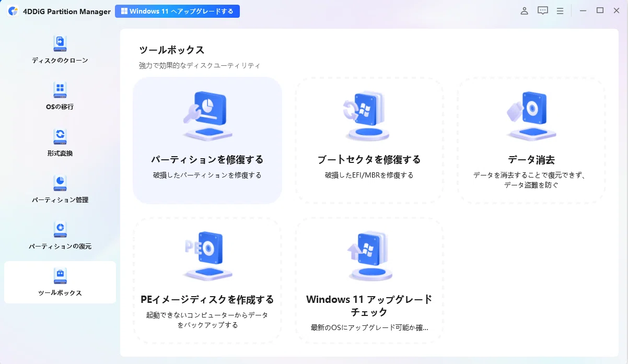The image size is (628, 364).
Task: Maximize the 4DDiG window
Action: point(600,11)
